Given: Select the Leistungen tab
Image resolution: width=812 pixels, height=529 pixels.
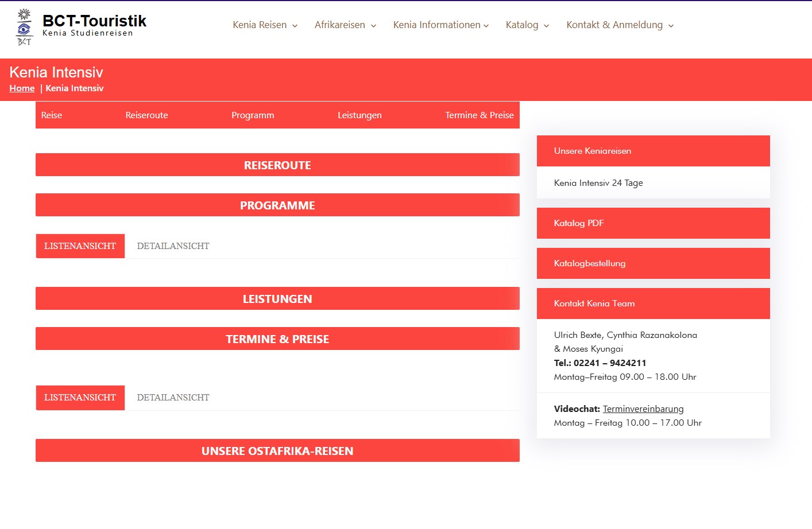Looking at the screenshot, I should 359,115.
